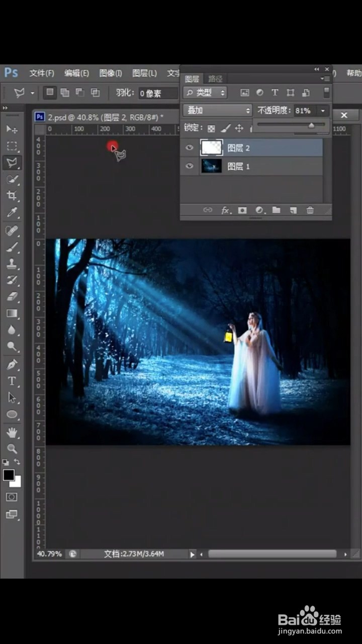Image resolution: width=362 pixels, height=644 pixels.
Task: Select the Rectangular Marquee tool
Action: [12, 146]
